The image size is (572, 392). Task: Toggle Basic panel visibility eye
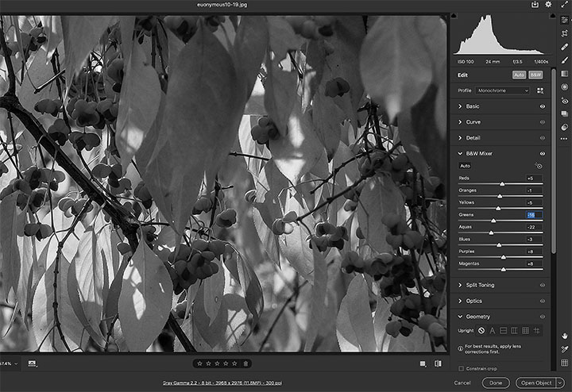543,106
